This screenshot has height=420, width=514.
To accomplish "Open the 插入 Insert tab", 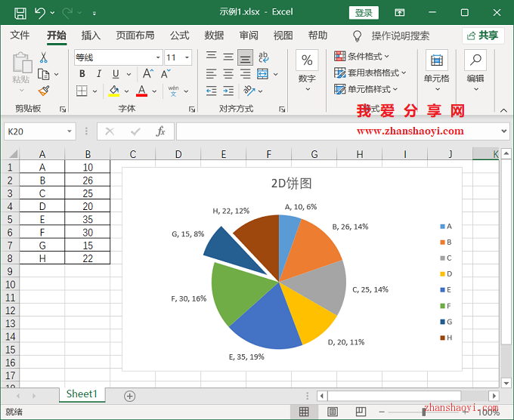I will [91, 35].
